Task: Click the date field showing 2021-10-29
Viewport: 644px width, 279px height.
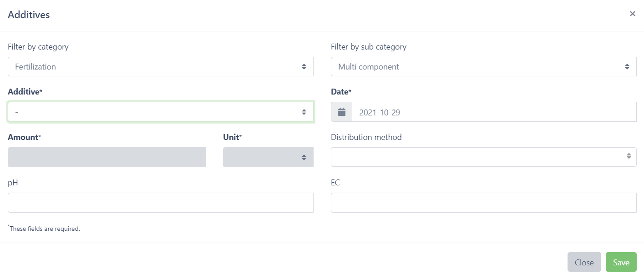Action: point(494,112)
